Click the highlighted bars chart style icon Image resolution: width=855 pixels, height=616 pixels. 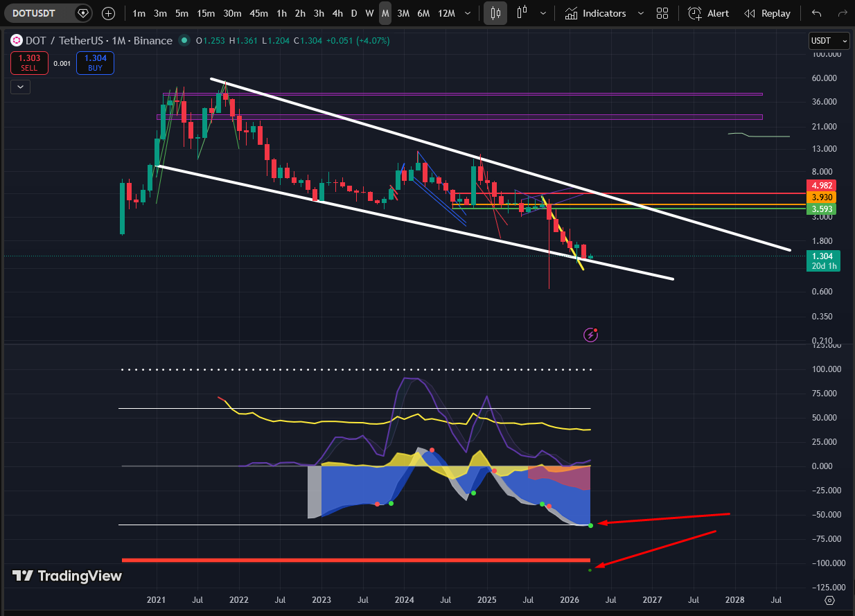495,13
